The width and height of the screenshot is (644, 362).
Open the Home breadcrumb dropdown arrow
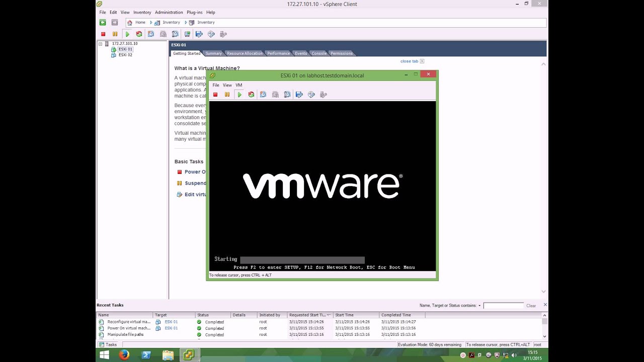click(151, 23)
